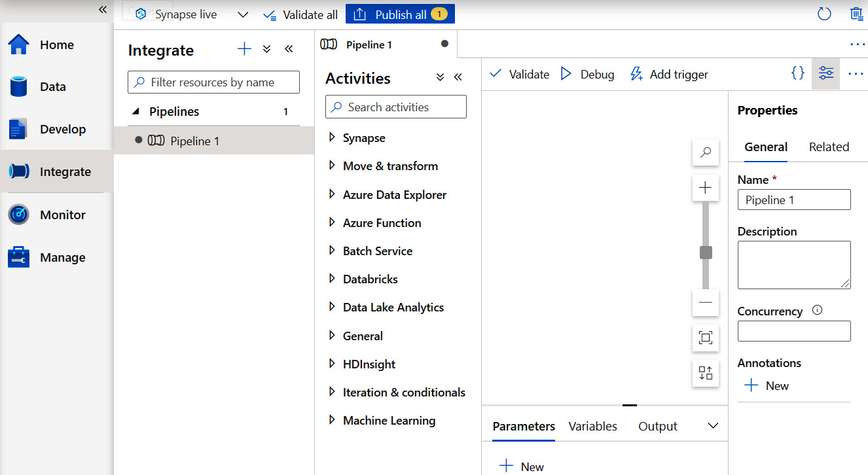Screen dimensions: 868x475
Task: Expand Synapse activities group
Action: (x=332, y=137)
